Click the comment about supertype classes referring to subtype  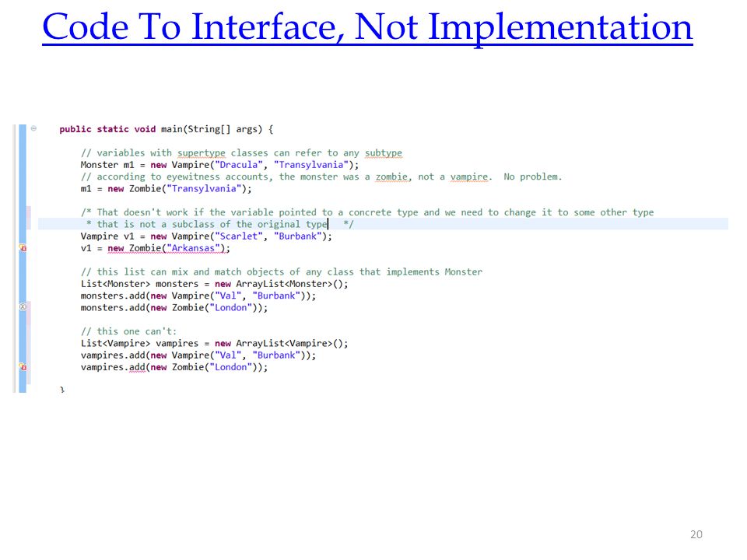[241, 153]
